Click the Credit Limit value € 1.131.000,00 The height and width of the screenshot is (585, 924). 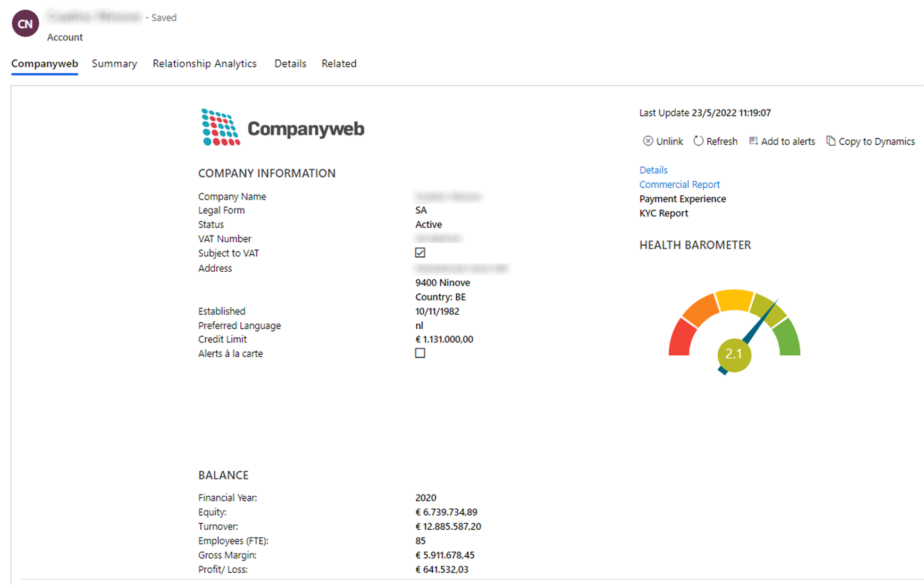[444, 339]
